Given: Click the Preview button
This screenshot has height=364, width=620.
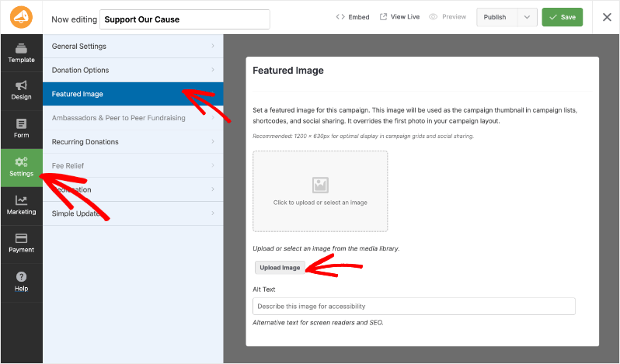Looking at the screenshot, I should pos(448,17).
